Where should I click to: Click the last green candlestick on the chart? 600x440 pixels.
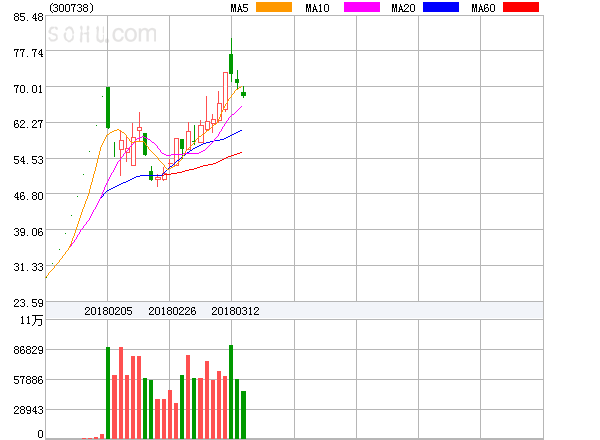(243, 93)
